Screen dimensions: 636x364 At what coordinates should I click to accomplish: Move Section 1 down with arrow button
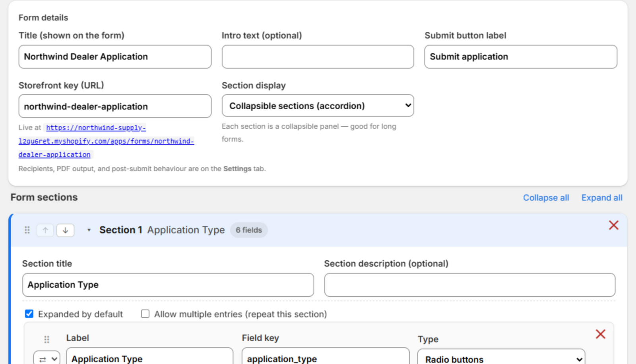pyautogui.click(x=66, y=230)
